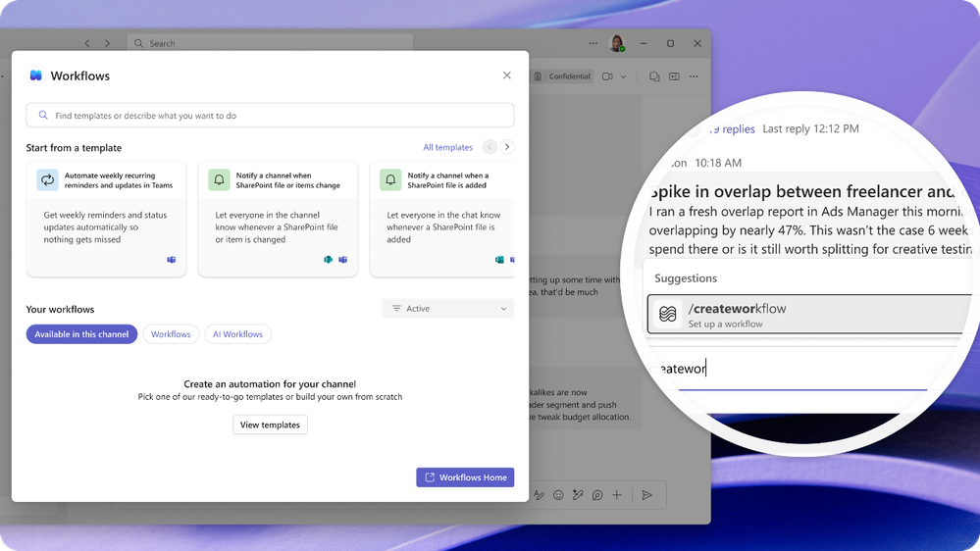Open Teams more options ellipsis in title bar

pyautogui.click(x=593, y=43)
